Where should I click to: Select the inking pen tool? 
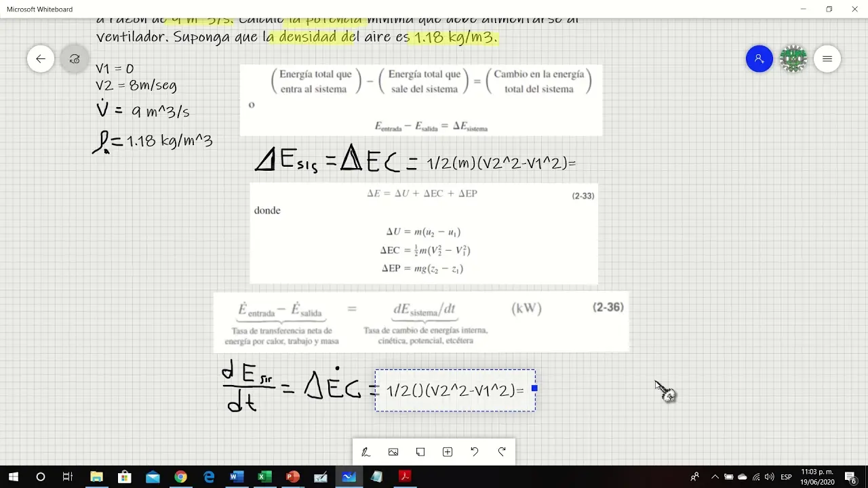point(366,452)
